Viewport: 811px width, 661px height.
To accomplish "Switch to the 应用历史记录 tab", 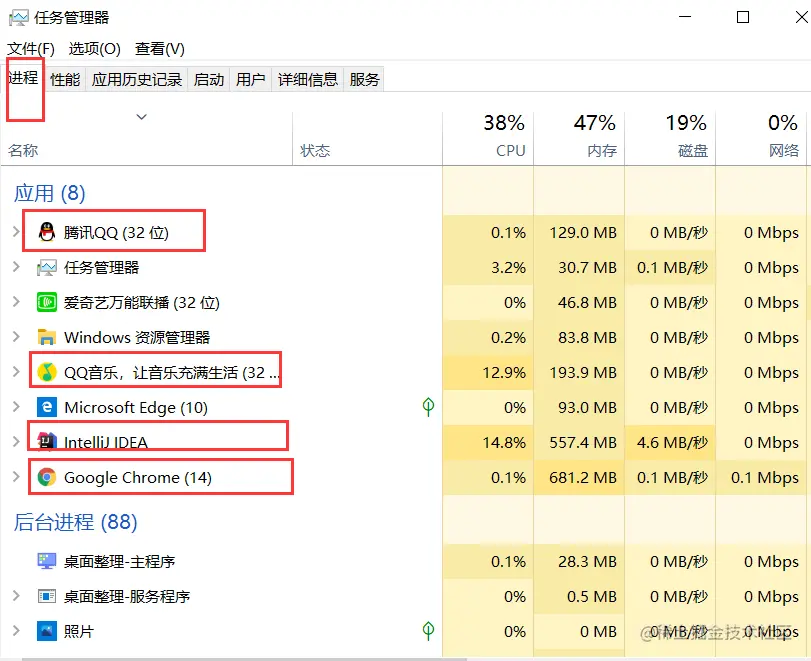I will (137, 79).
